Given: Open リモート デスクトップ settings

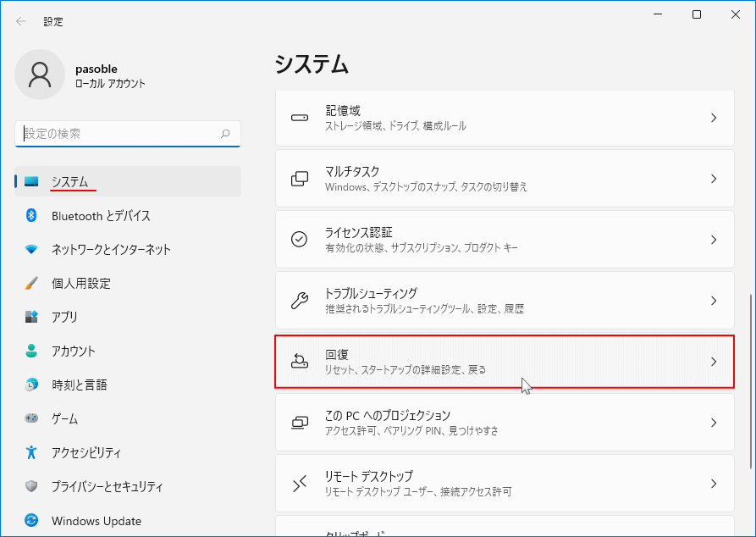Looking at the screenshot, I should pyautogui.click(x=505, y=484).
